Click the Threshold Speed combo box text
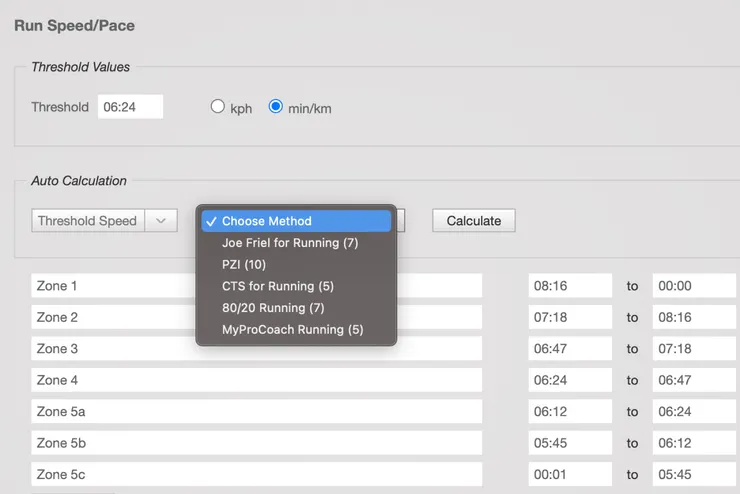The image size is (740, 494). tap(88, 220)
